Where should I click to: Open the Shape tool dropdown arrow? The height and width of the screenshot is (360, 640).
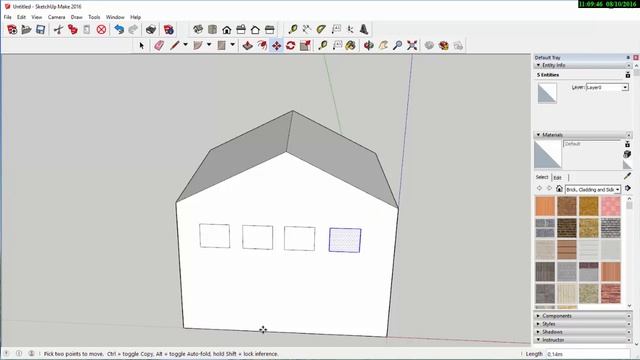(x=233, y=44)
